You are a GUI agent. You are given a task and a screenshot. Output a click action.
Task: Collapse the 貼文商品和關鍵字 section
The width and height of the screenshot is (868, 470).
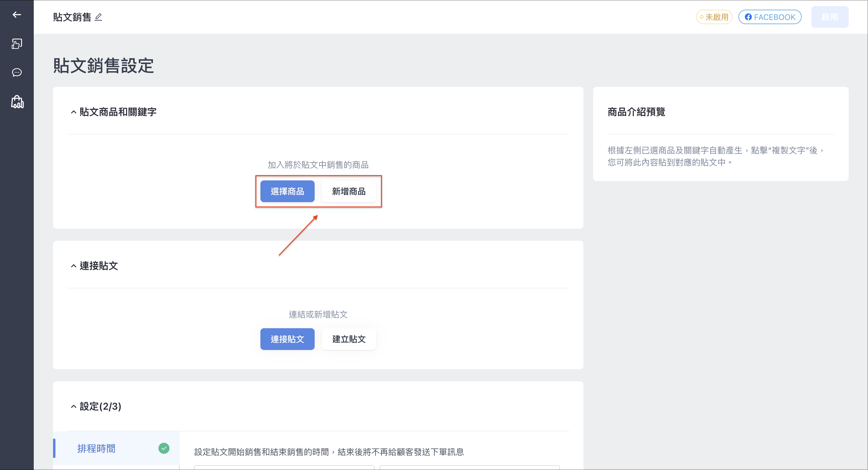point(74,112)
